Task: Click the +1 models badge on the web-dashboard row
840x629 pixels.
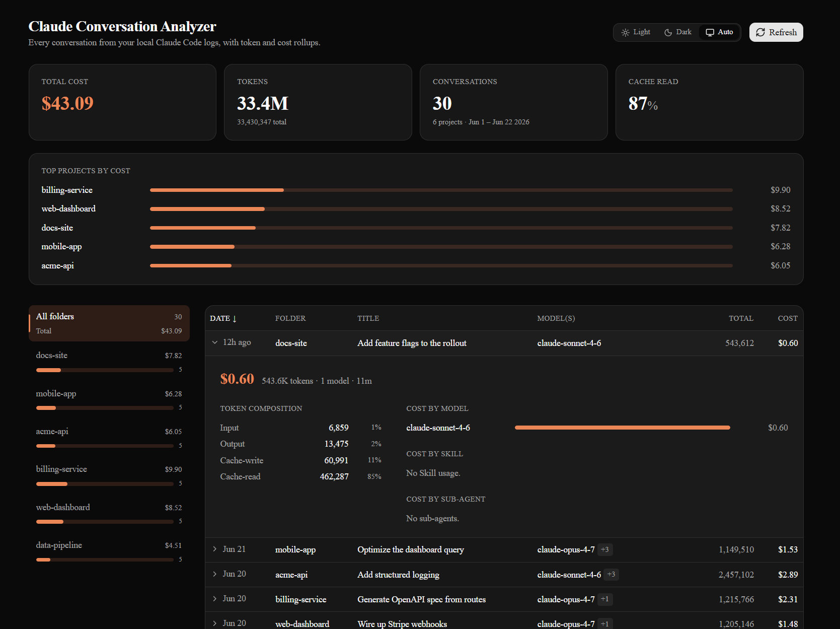Action: [x=605, y=624]
